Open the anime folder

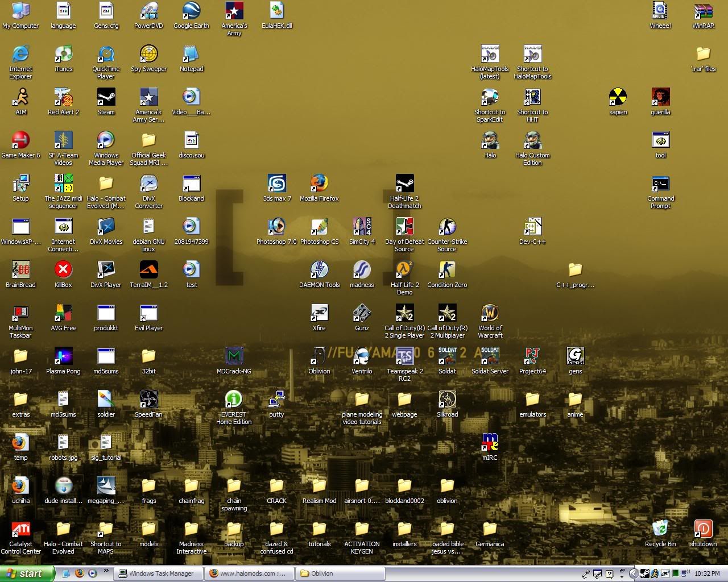(575, 404)
